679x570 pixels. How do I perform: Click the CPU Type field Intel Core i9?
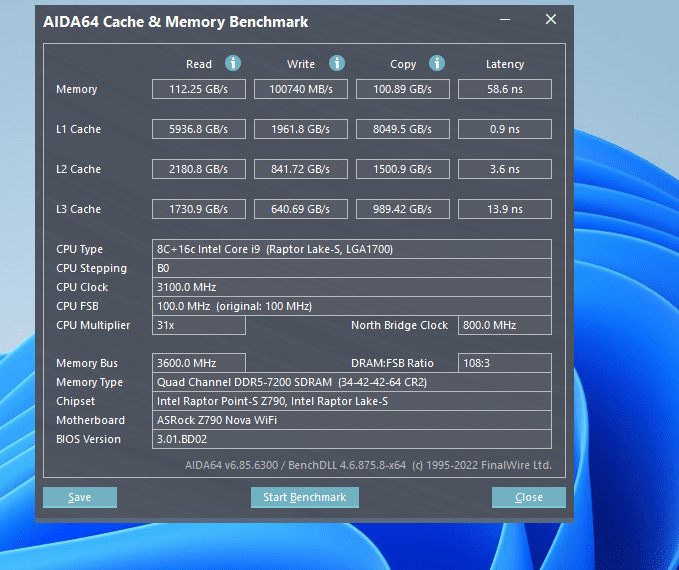(x=352, y=249)
